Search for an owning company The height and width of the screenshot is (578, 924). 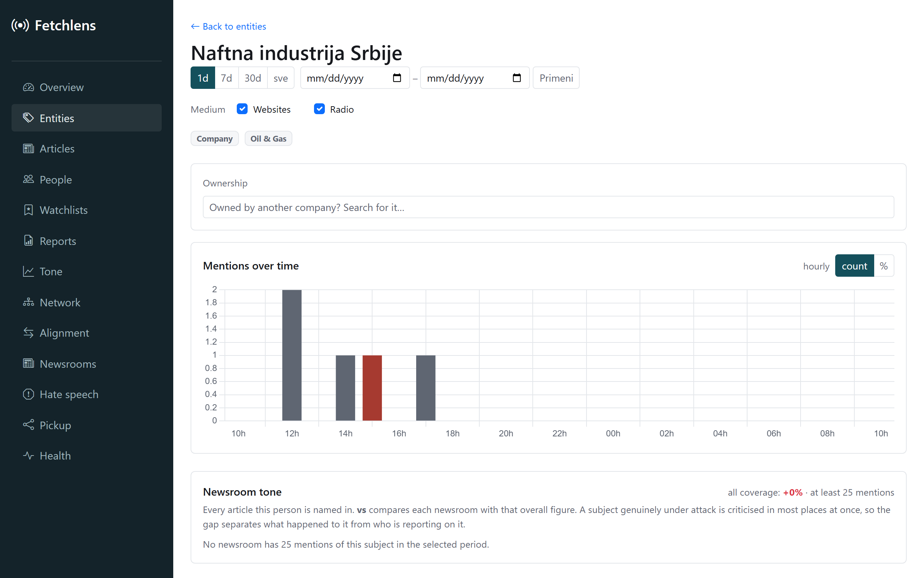(x=548, y=207)
